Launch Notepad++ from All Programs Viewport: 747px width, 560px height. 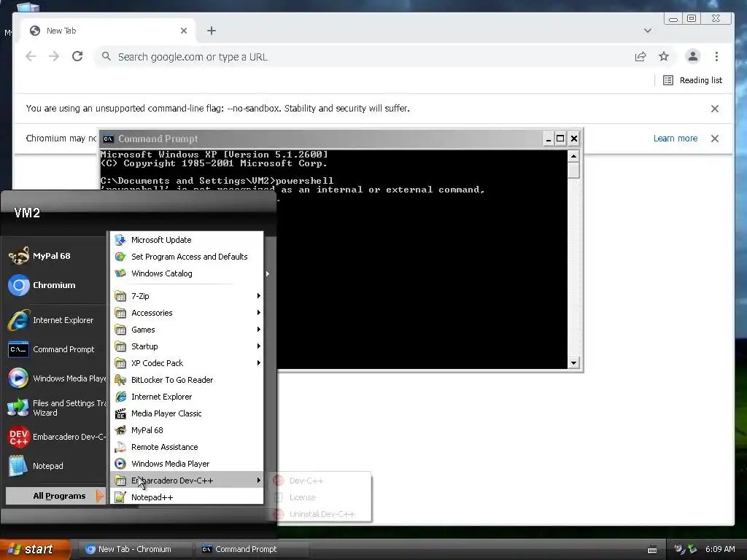tap(187, 497)
